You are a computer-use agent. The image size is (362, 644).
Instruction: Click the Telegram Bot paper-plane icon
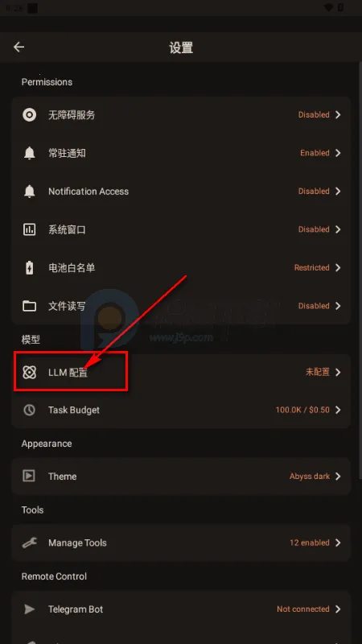click(x=29, y=609)
